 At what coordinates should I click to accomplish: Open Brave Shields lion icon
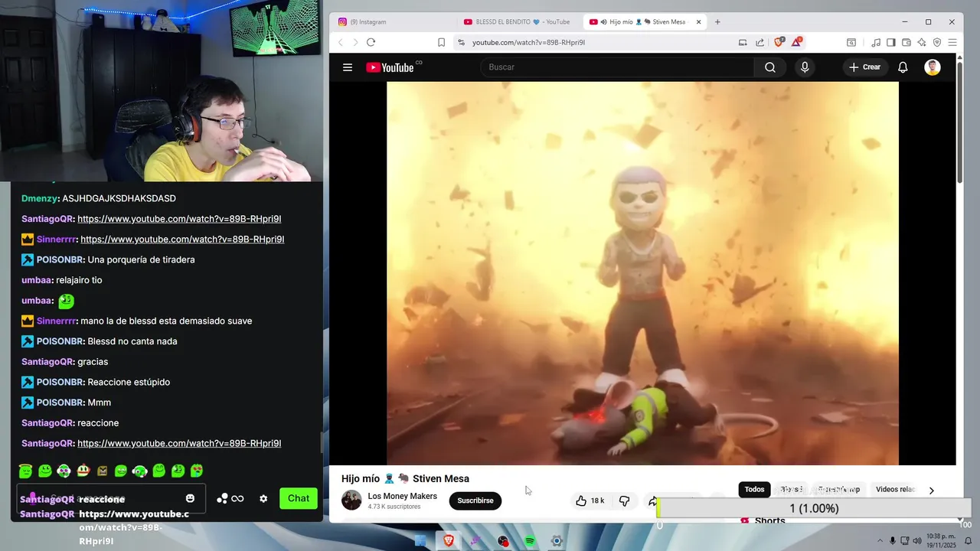(x=779, y=42)
